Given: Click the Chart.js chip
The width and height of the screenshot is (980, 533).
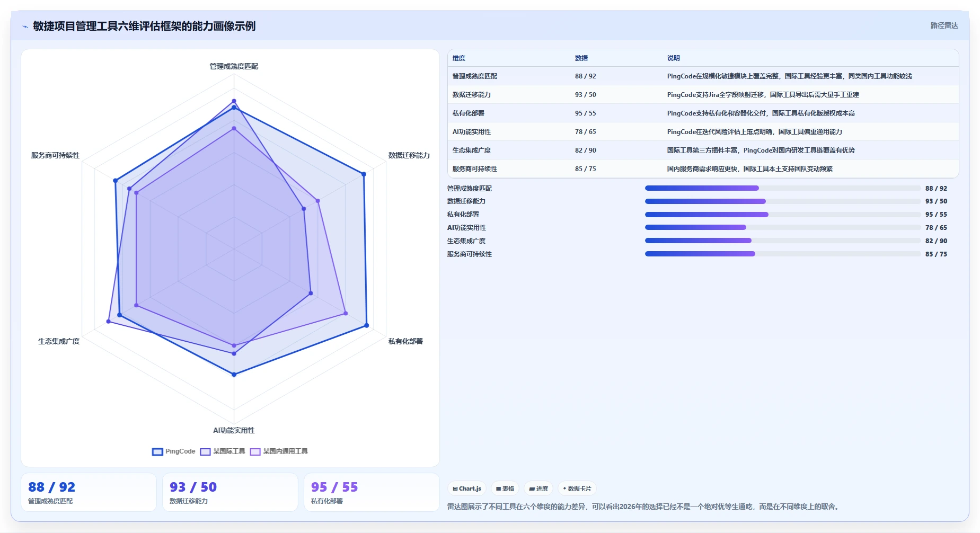Looking at the screenshot, I should tap(467, 488).
